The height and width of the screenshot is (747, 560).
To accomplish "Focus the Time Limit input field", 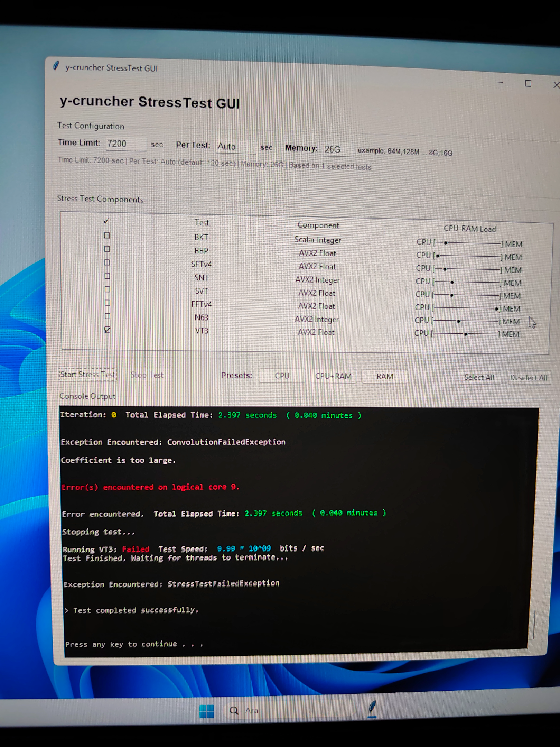I will (126, 144).
